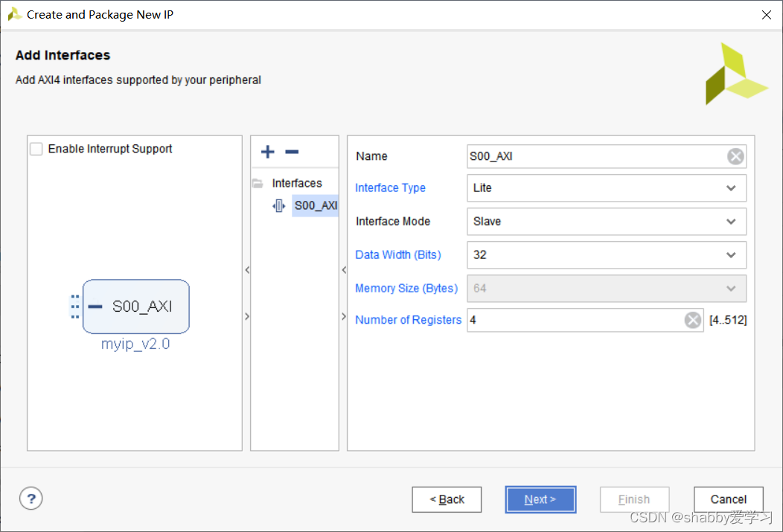This screenshot has height=532, width=783.
Task: Click the Number of Registers input field
Action: click(575, 320)
